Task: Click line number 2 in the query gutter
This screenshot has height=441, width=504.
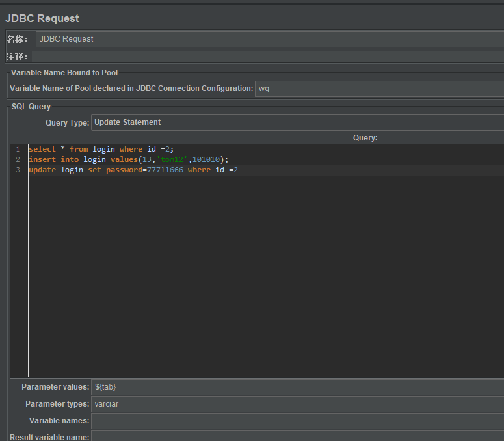Action: (x=18, y=160)
